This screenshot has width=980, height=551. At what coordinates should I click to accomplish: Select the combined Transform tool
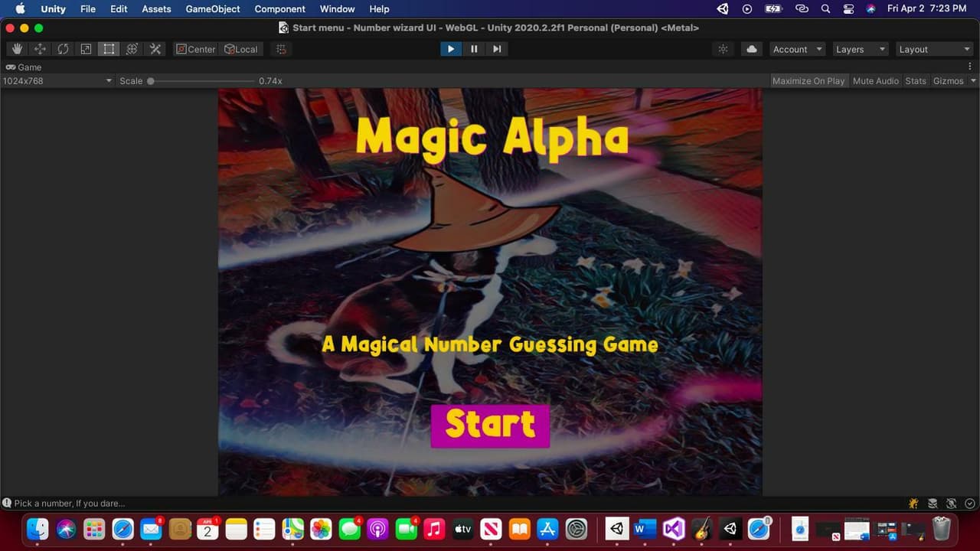tap(132, 49)
